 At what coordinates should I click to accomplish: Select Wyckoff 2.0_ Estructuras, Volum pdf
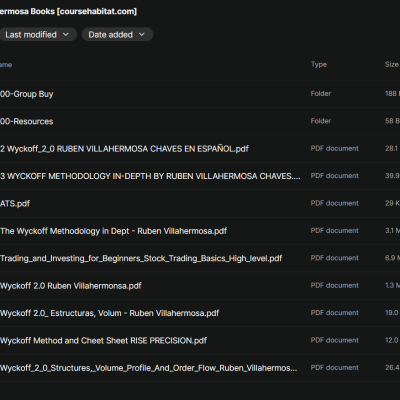click(x=110, y=313)
